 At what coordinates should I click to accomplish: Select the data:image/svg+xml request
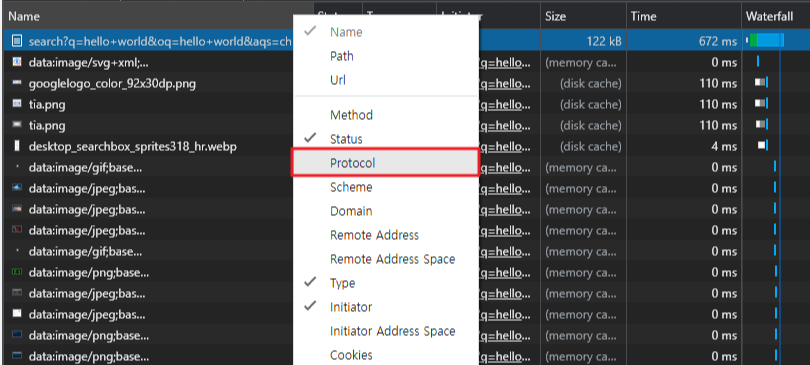click(89, 62)
